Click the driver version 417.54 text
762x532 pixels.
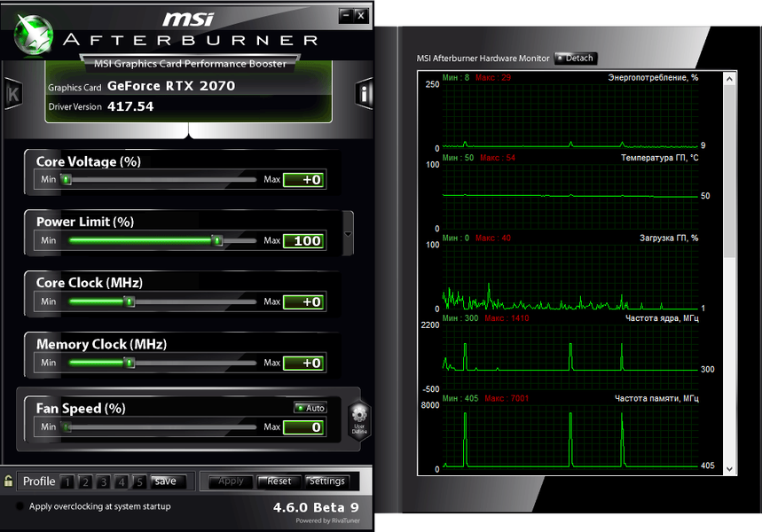[130, 106]
